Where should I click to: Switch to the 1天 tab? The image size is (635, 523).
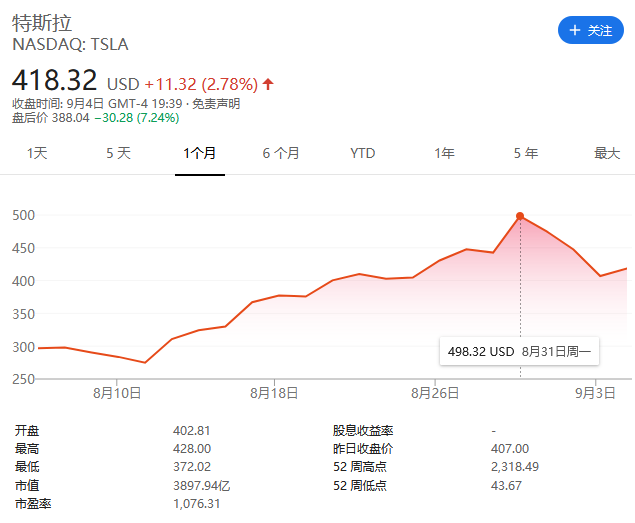pos(37,153)
